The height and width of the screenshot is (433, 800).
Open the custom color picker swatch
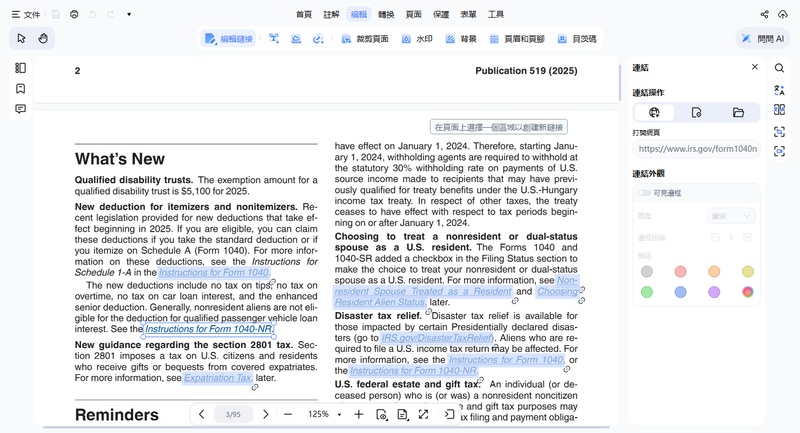pos(747,292)
